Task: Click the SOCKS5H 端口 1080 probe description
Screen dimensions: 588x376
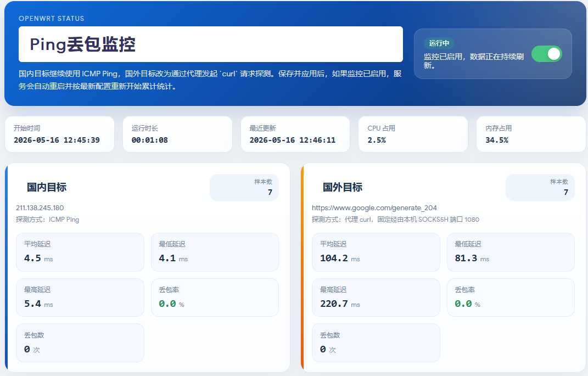Action: (x=396, y=220)
